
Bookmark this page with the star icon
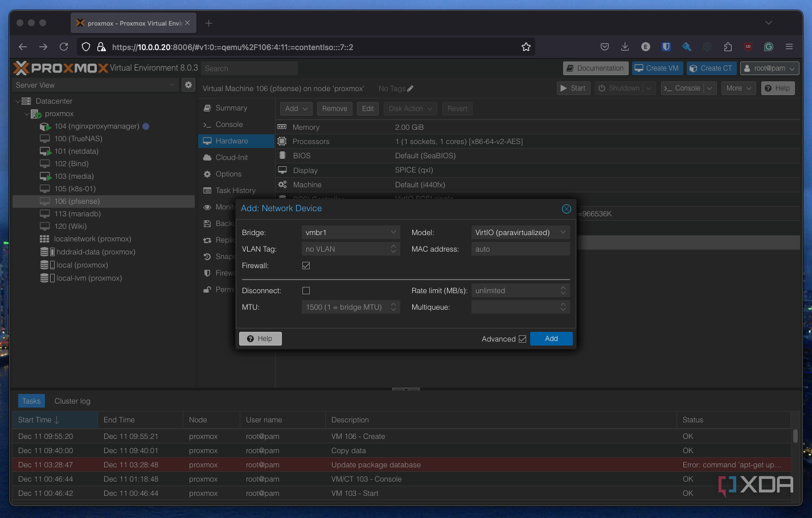click(526, 47)
